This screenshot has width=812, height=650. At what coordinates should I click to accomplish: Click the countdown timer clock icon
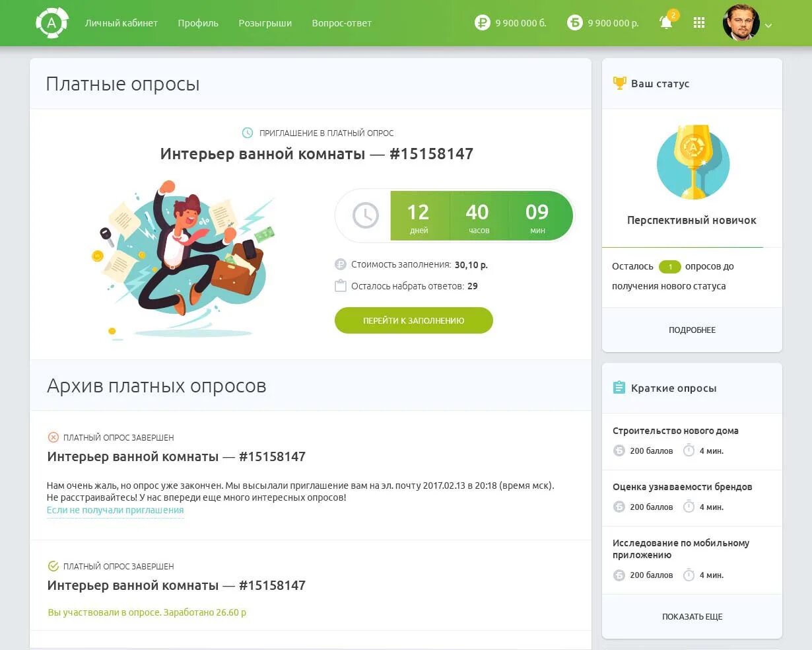coord(365,215)
